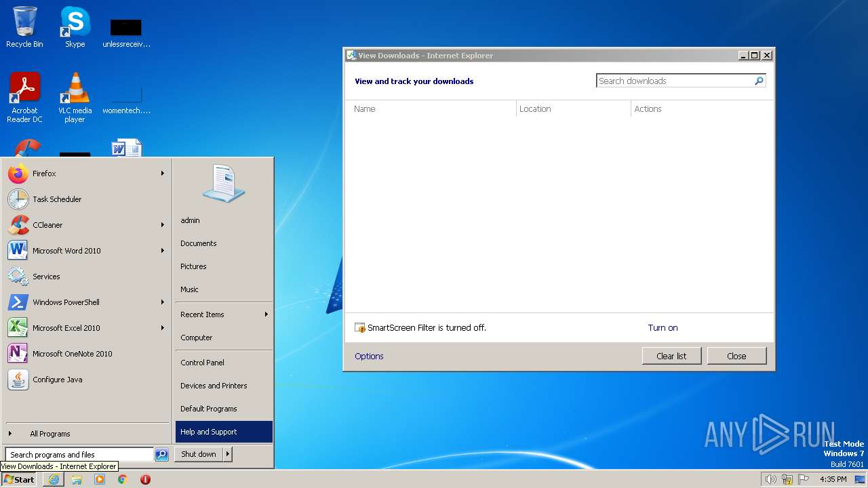Click the Clear list button
Viewport: 868px width, 488px height.
coord(671,356)
